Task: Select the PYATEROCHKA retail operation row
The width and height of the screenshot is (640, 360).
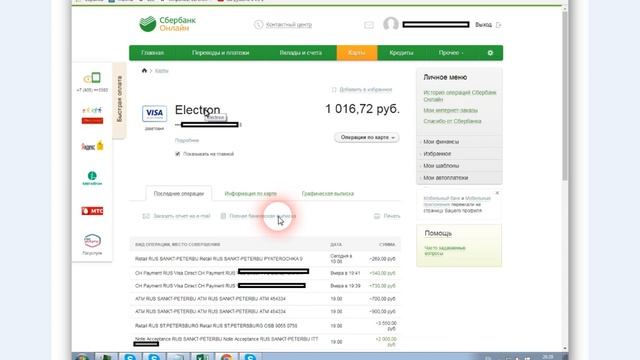Action: pos(265,259)
